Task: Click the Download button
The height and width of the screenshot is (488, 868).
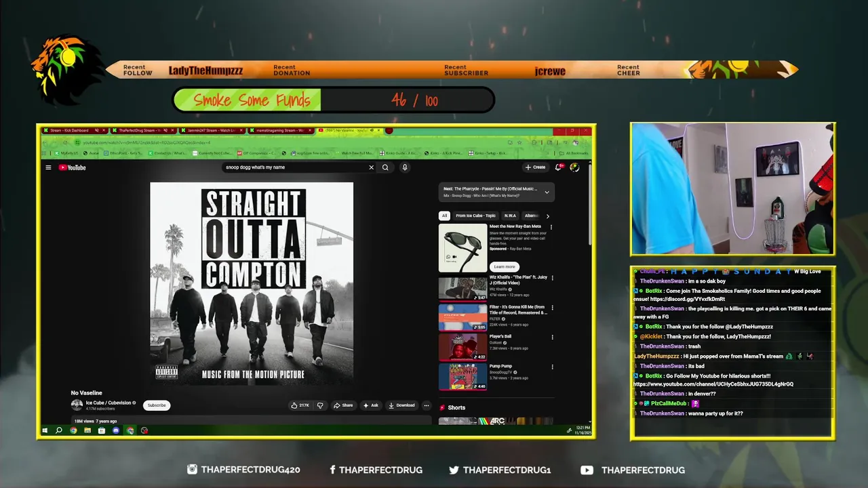Action: click(401, 405)
